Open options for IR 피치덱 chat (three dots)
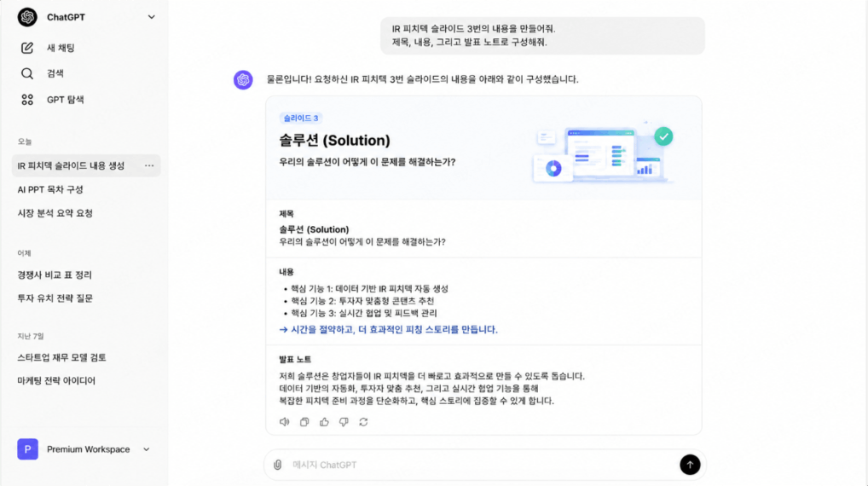The width and height of the screenshot is (868, 486). click(x=149, y=165)
